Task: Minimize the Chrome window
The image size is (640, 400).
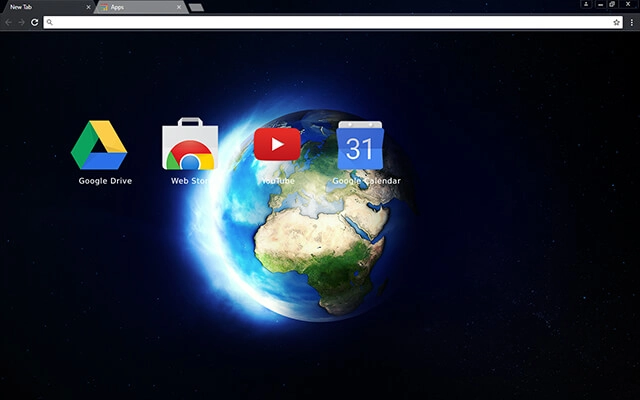Action: [600, 4]
